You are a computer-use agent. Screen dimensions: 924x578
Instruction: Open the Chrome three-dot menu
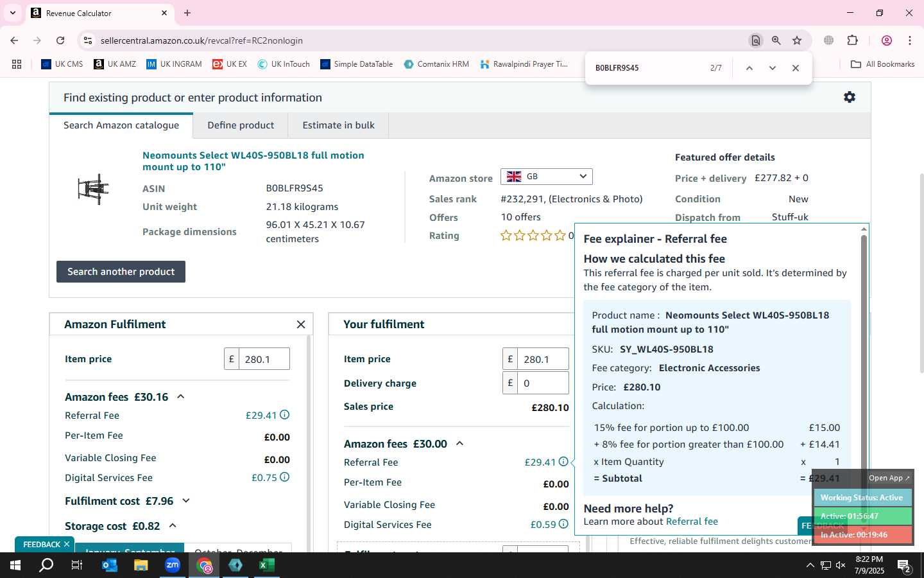[x=910, y=40]
